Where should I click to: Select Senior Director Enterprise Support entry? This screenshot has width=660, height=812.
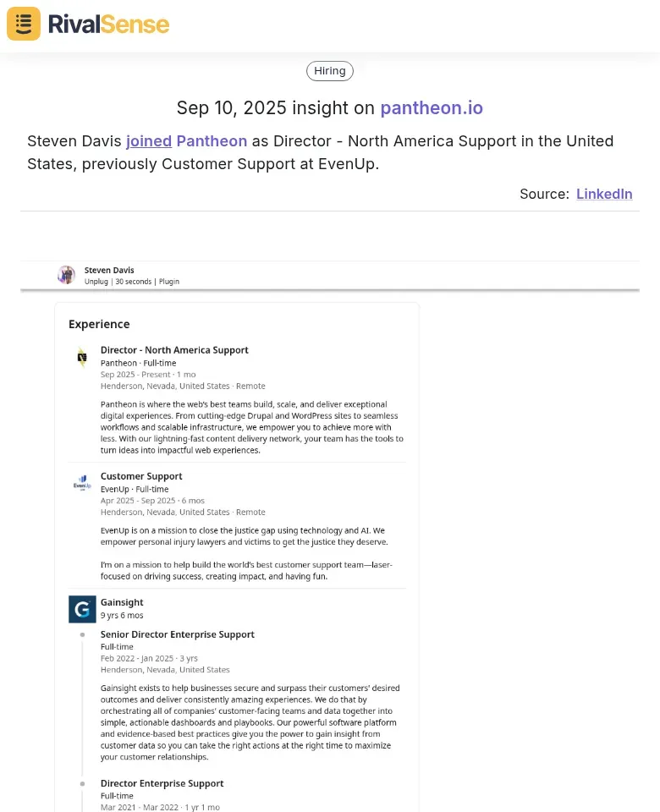coord(178,634)
